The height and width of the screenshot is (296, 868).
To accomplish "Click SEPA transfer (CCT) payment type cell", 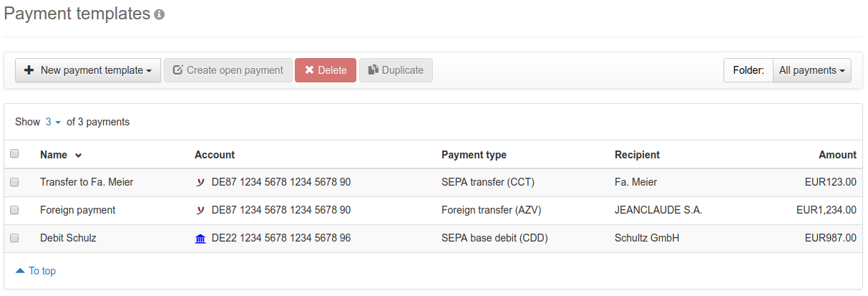I will (488, 182).
